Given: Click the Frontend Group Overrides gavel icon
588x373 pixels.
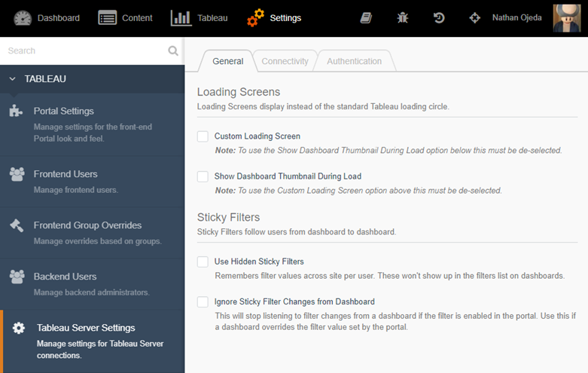Looking at the screenshot, I should (x=17, y=225).
